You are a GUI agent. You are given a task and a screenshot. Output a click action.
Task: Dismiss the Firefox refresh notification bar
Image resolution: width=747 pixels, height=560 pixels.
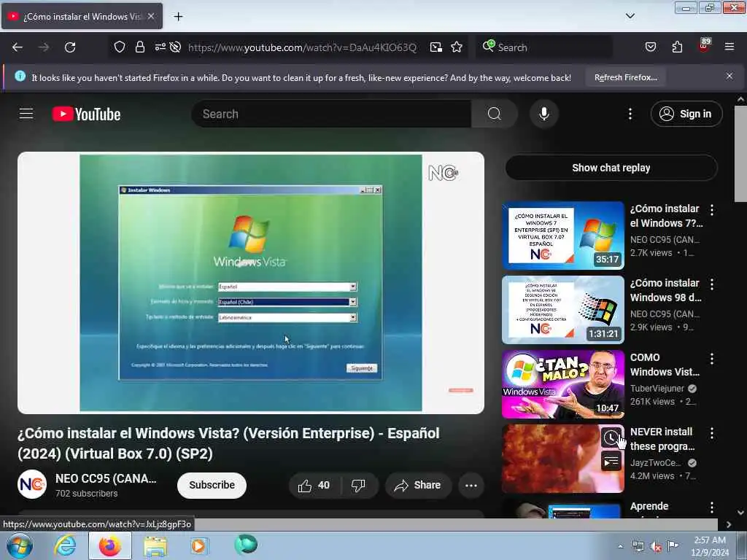coord(729,76)
